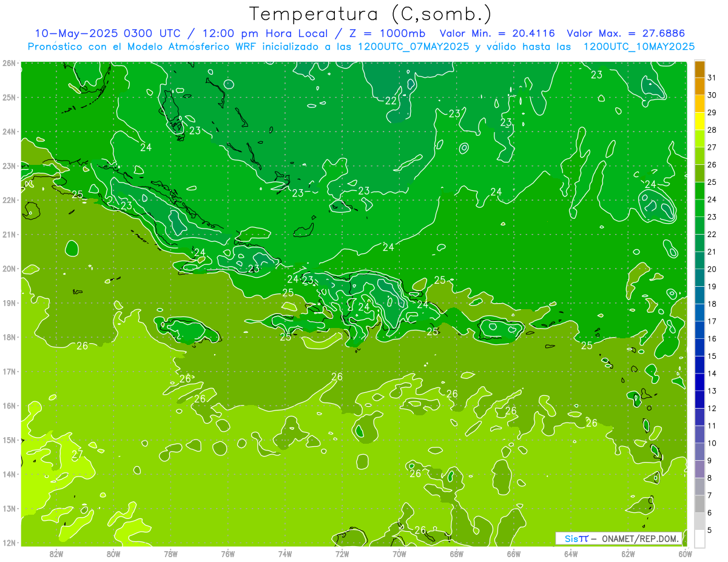Click the legend value label '17'
Image resolution: width=728 pixels, height=562 pixels.
[712, 321]
